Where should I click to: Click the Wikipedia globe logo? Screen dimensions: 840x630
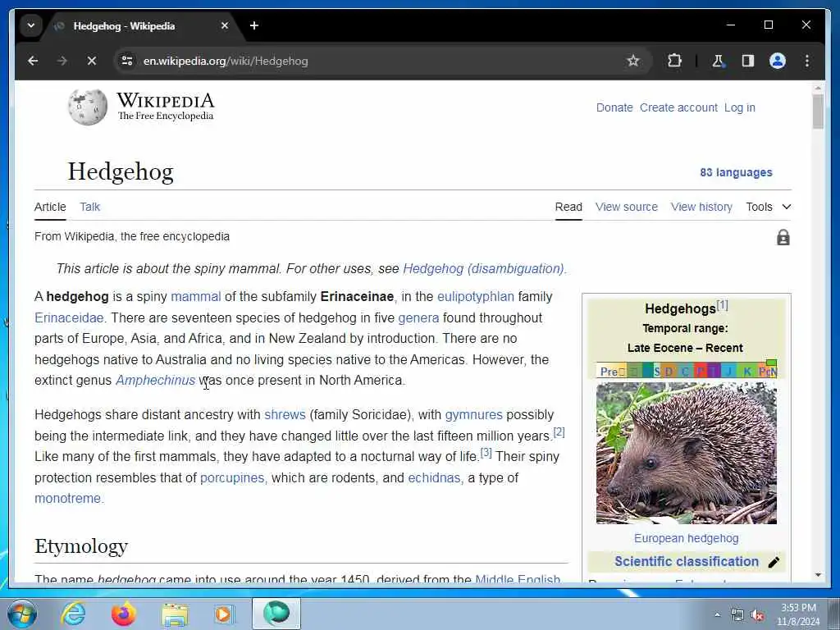(88, 107)
